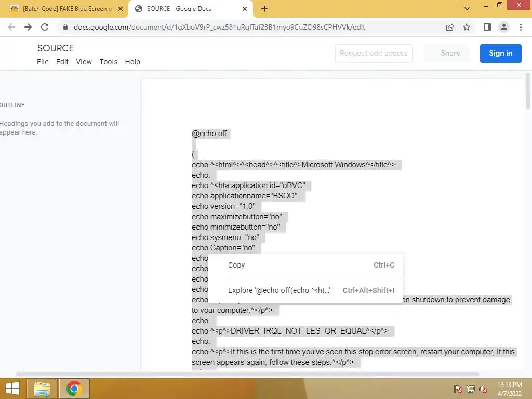Click Request edit access button
The height and width of the screenshot is (399, 532).
374,54
